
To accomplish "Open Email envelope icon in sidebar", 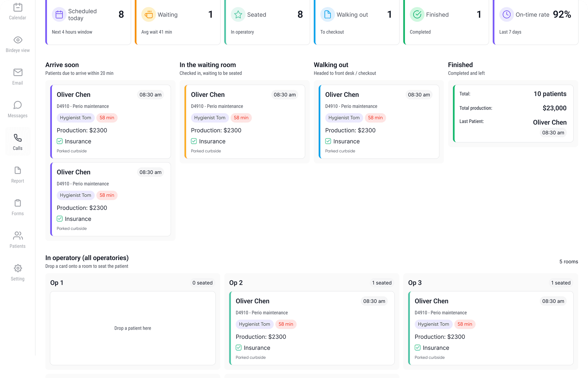I will pos(18,73).
